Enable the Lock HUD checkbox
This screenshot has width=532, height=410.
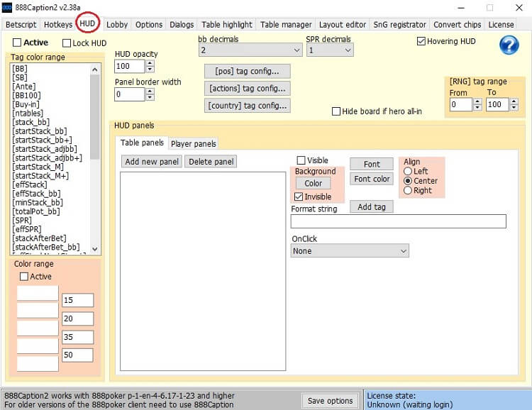click(x=67, y=43)
